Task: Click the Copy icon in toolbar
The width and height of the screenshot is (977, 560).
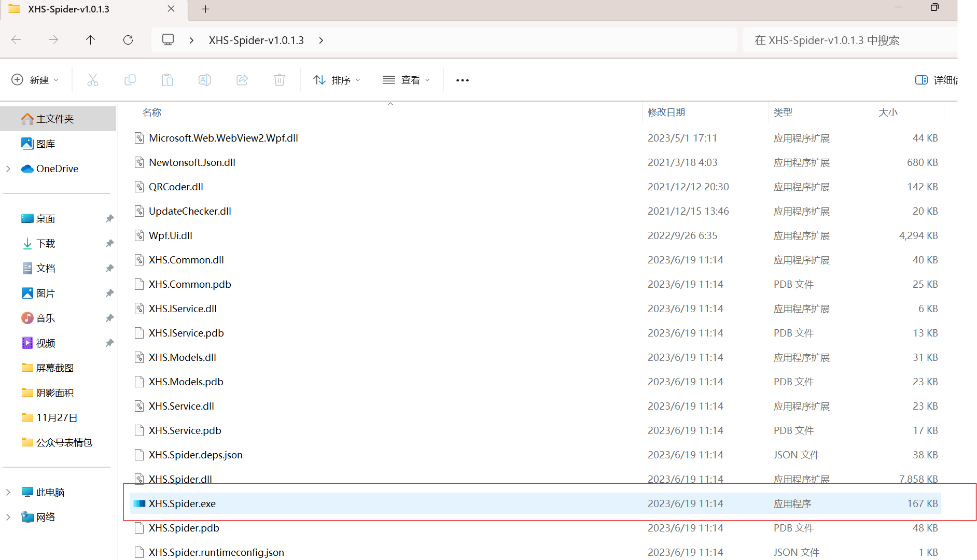Action: click(130, 80)
